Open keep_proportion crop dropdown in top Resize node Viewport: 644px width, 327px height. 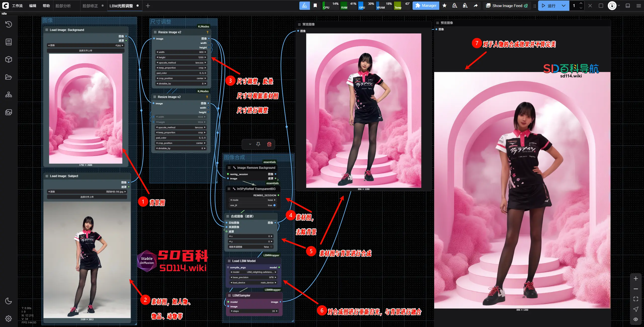(x=181, y=68)
